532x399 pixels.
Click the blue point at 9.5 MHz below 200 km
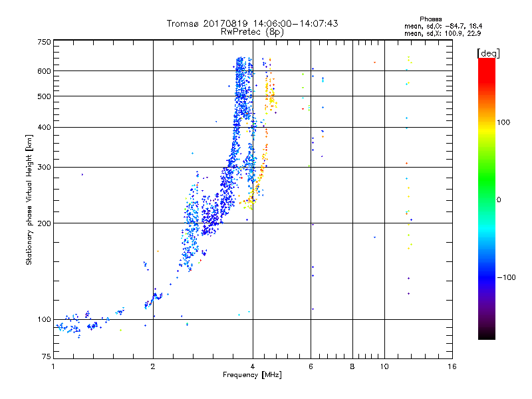click(374, 237)
